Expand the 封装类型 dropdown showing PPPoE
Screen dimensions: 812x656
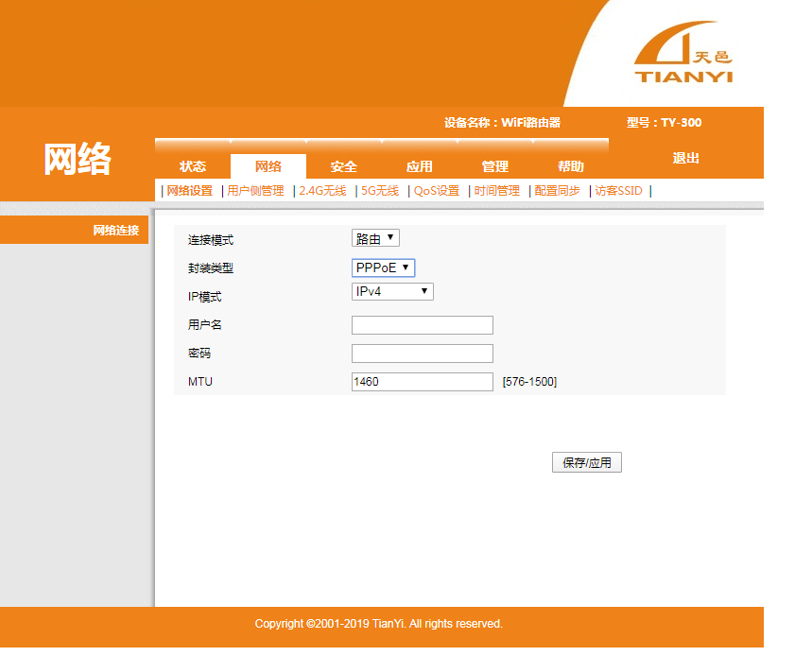(x=383, y=268)
